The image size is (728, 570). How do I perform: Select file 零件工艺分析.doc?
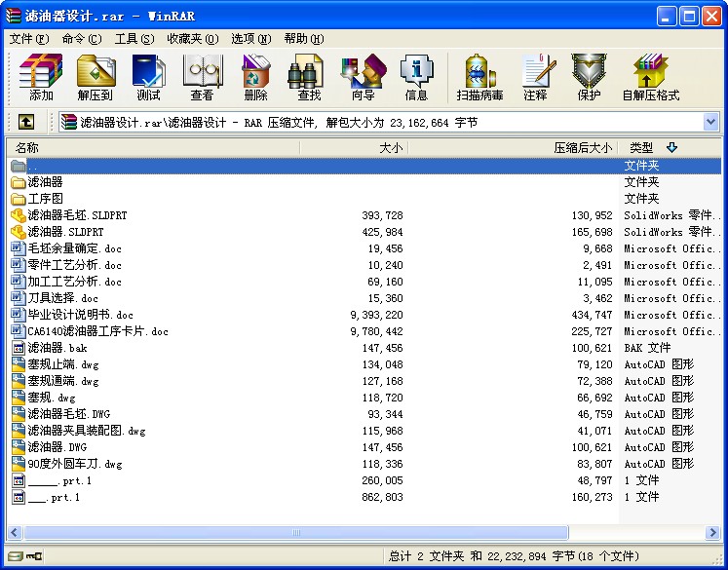coord(74,265)
